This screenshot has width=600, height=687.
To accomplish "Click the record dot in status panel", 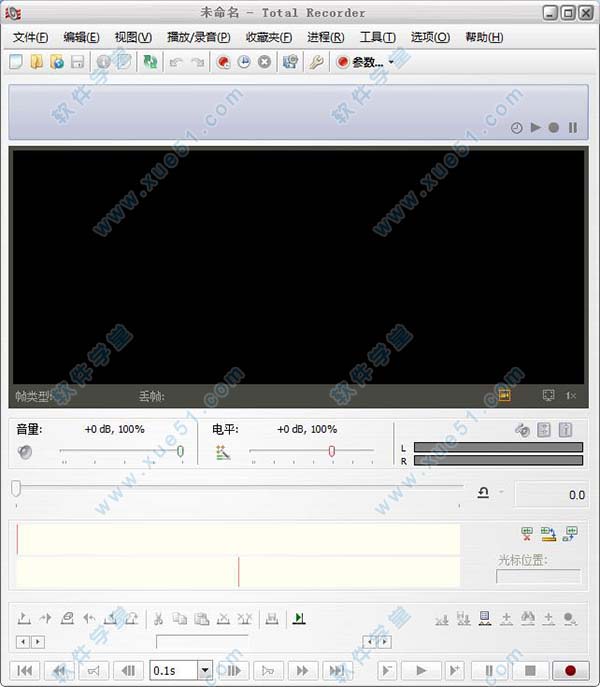I will pos(554,127).
